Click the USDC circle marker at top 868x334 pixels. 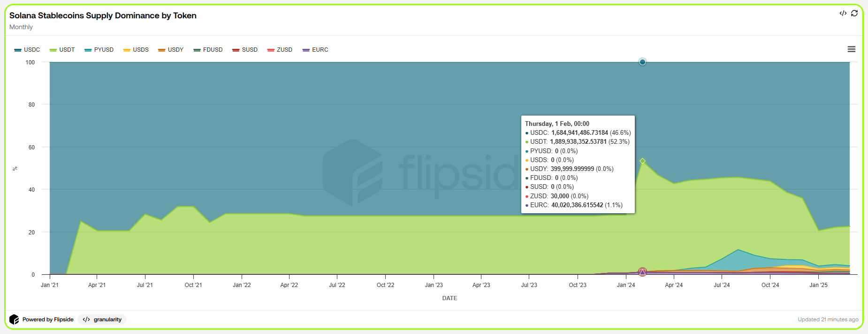point(642,62)
